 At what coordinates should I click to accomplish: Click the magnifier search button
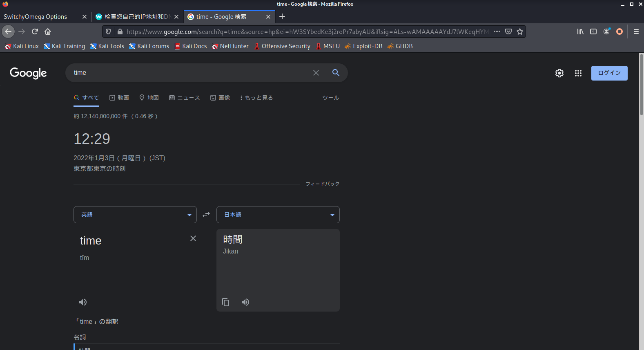pyautogui.click(x=336, y=72)
